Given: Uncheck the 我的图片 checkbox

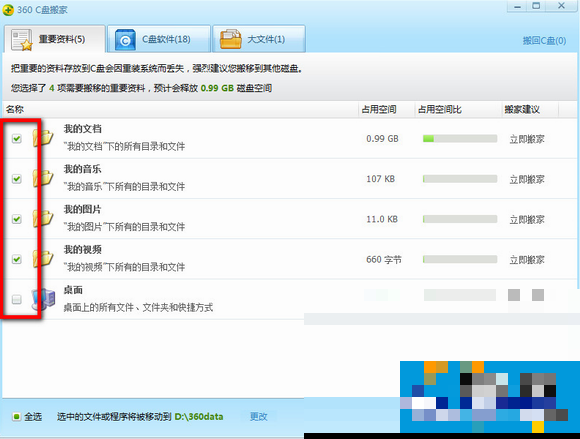Looking at the screenshot, I should point(16,219).
